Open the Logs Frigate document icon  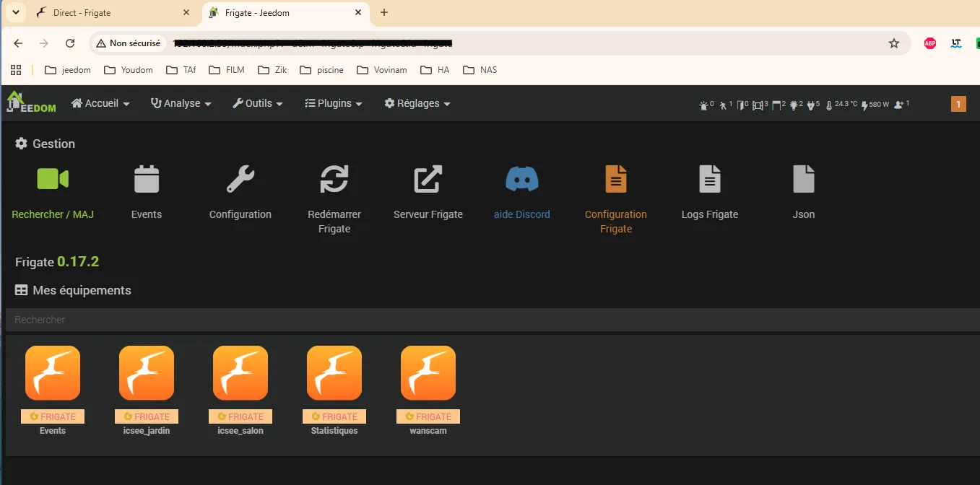(710, 179)
